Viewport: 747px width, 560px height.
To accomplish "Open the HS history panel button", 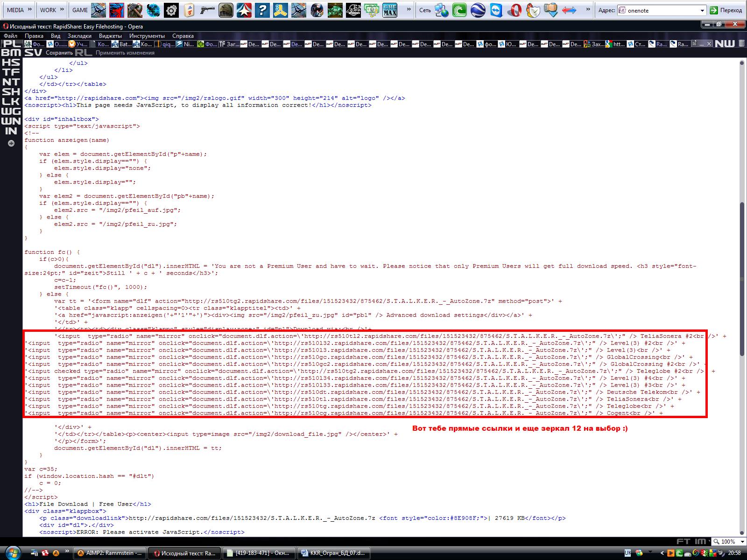I will click(11, 63).
